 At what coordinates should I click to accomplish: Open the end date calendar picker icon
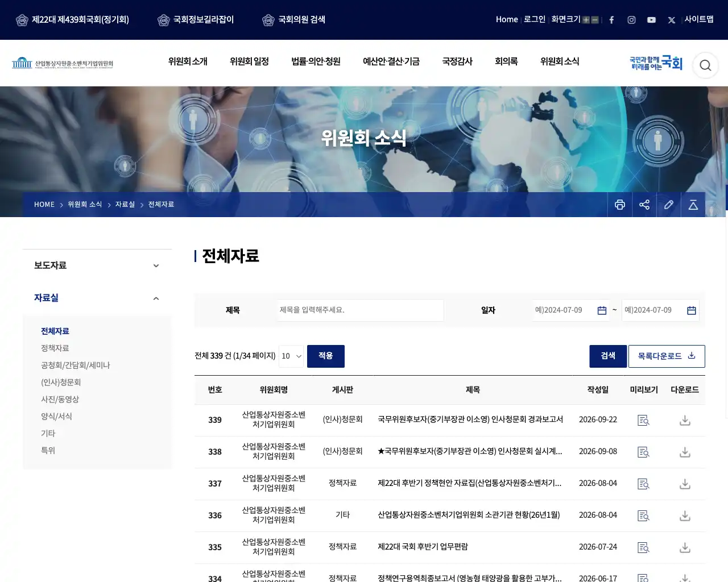tap(692, 310)
